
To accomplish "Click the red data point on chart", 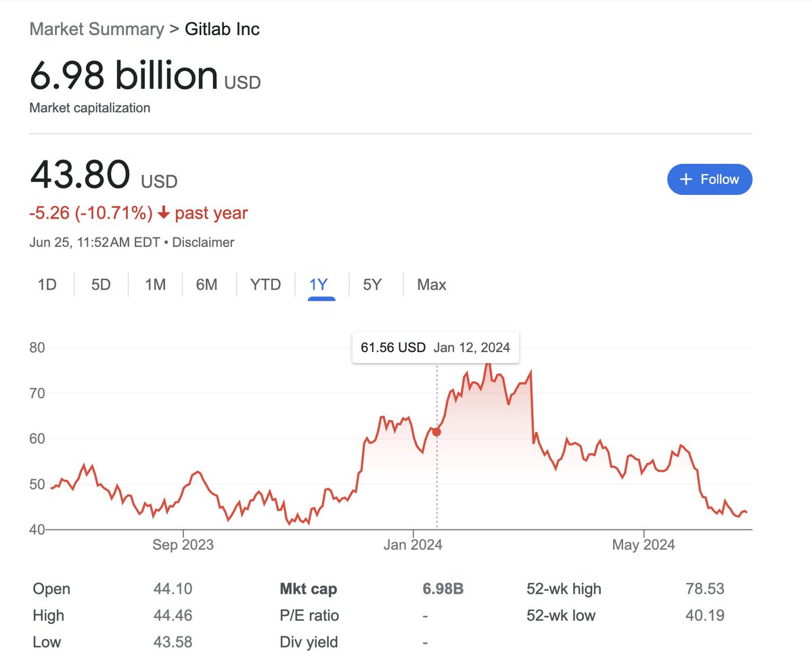I will coord(436,432).
